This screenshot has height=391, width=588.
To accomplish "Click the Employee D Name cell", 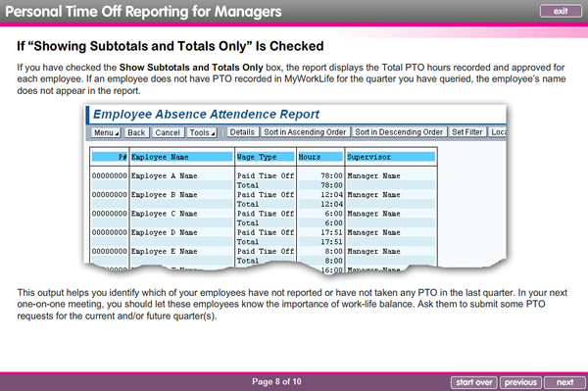I will [164, 233].
